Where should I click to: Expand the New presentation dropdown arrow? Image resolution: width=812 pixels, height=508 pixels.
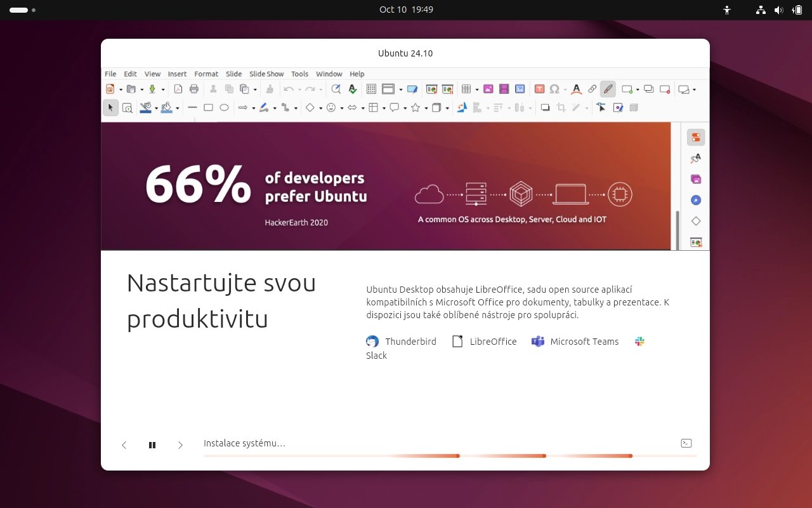point(120,90)
